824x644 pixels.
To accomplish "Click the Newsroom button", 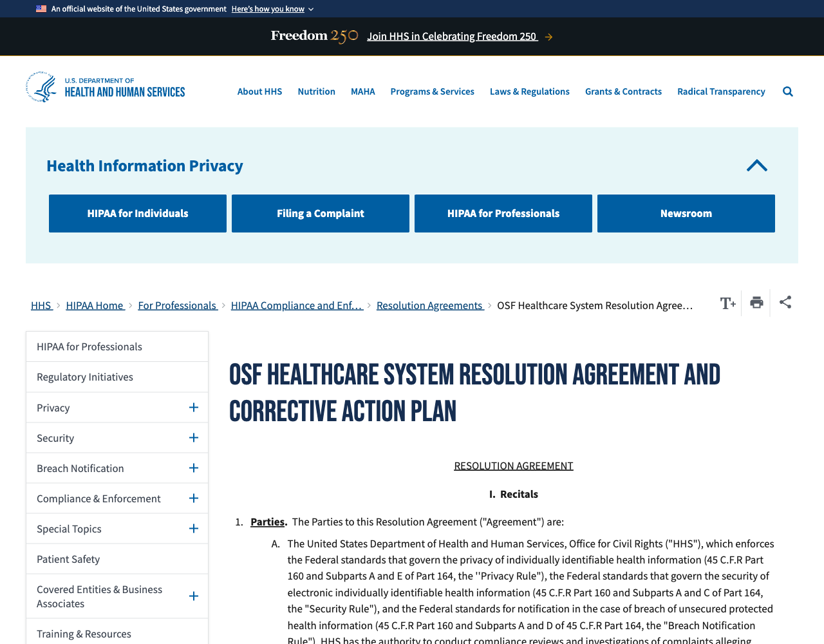I will (x=686, y=213).
